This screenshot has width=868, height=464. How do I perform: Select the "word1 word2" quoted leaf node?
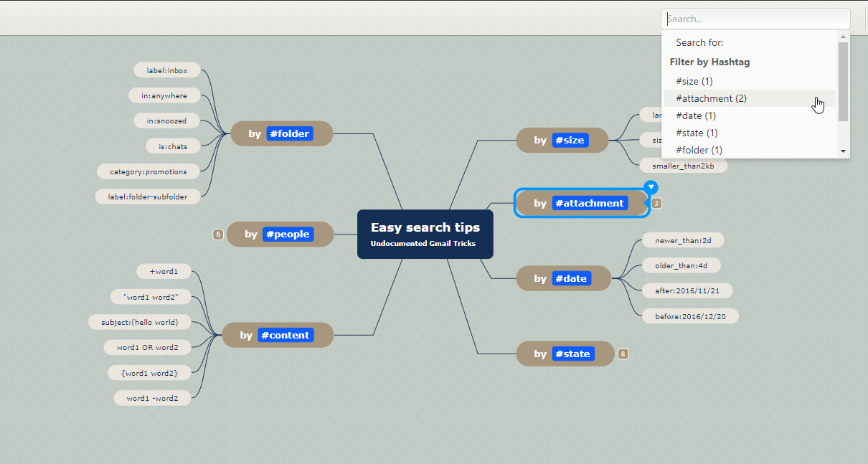point(151,297)
